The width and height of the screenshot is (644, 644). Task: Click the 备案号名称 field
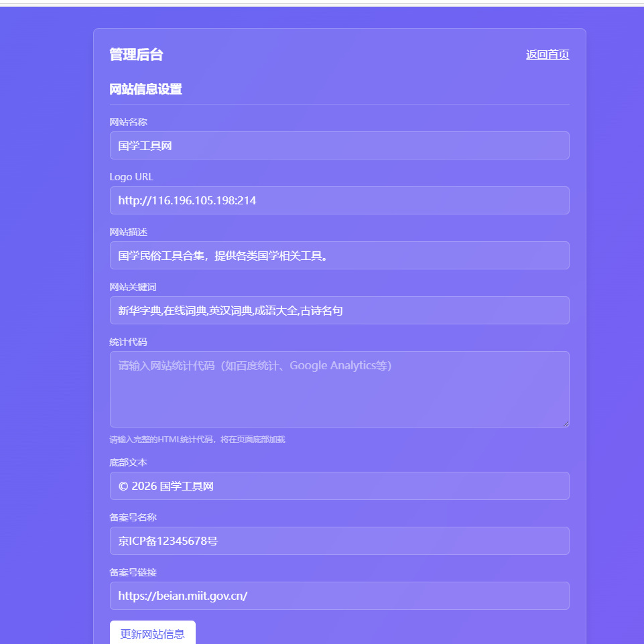pyautogui.click(x=339, y=541)
